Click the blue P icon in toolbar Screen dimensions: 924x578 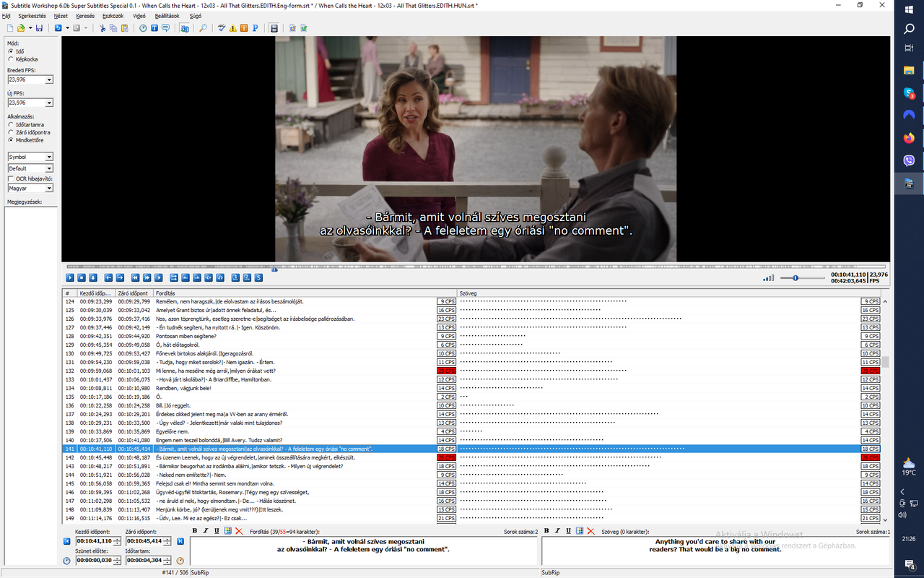[x=255, y=28]
